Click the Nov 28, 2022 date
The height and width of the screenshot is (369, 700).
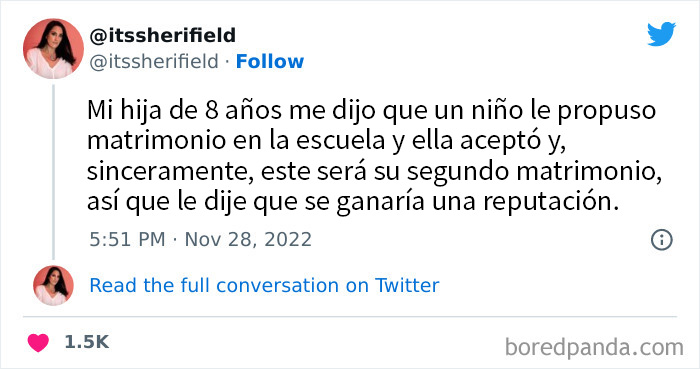click(x=248, y=240)
